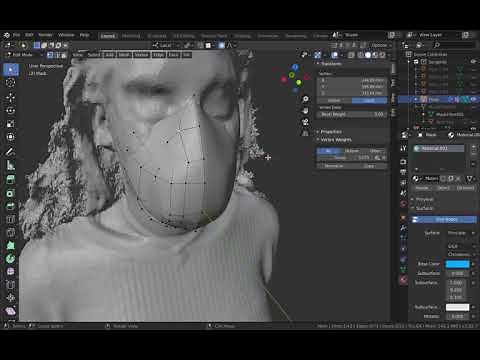Click the zoom viewport gizmo icon

coord(305,99)
